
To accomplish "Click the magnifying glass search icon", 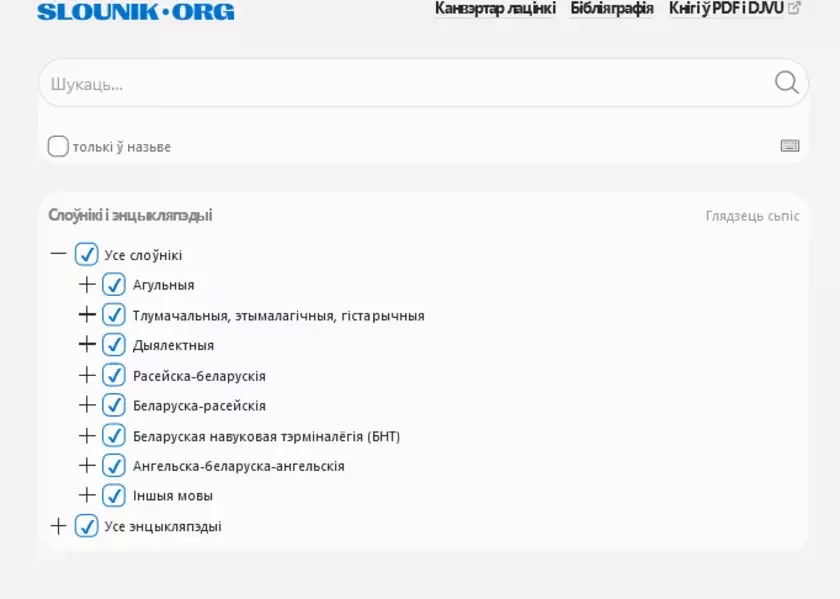I will (786, 82).
